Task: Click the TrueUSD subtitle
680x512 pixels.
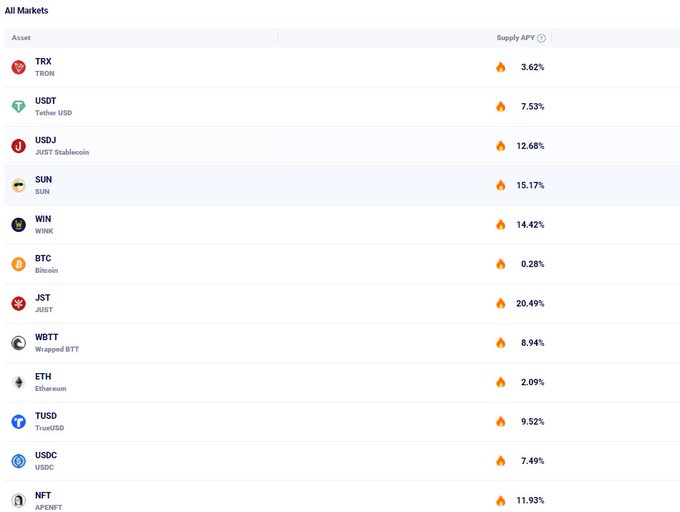Action: [x=49, y=428]
